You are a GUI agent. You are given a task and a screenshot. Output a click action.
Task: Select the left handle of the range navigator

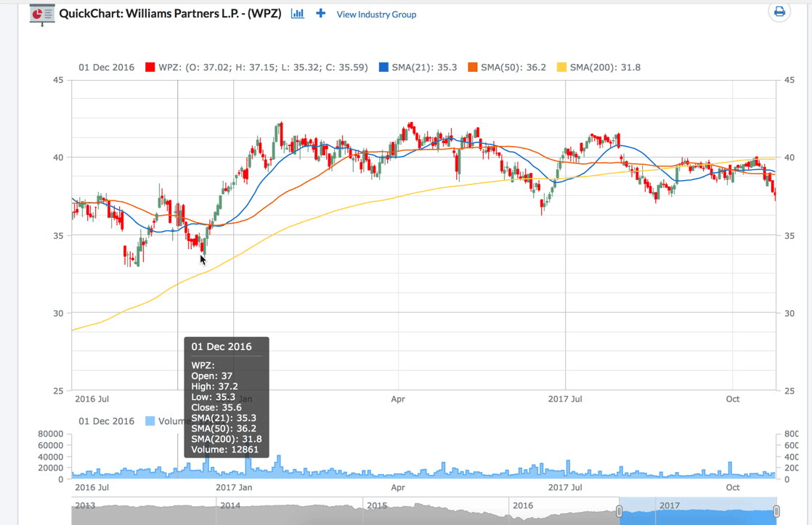[619, 511]
